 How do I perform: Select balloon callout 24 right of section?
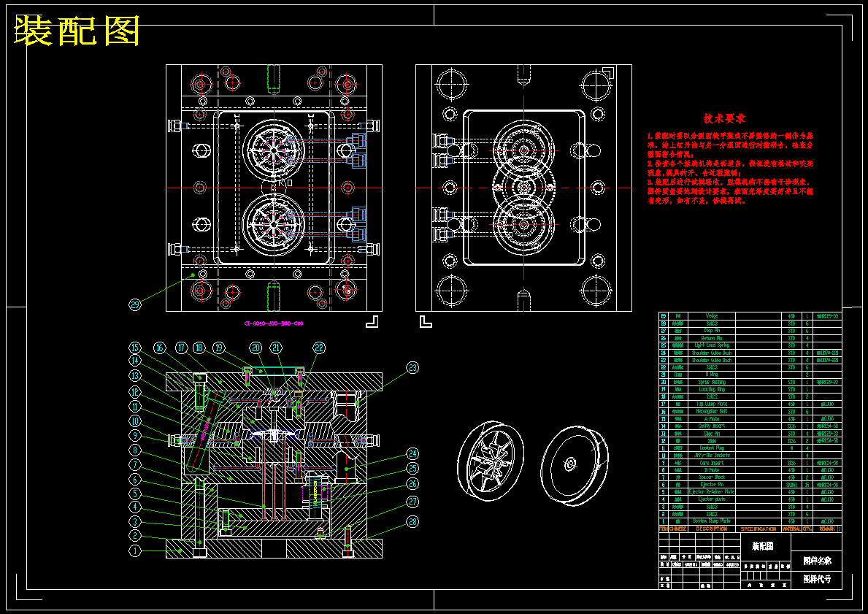tap(412, 453)
